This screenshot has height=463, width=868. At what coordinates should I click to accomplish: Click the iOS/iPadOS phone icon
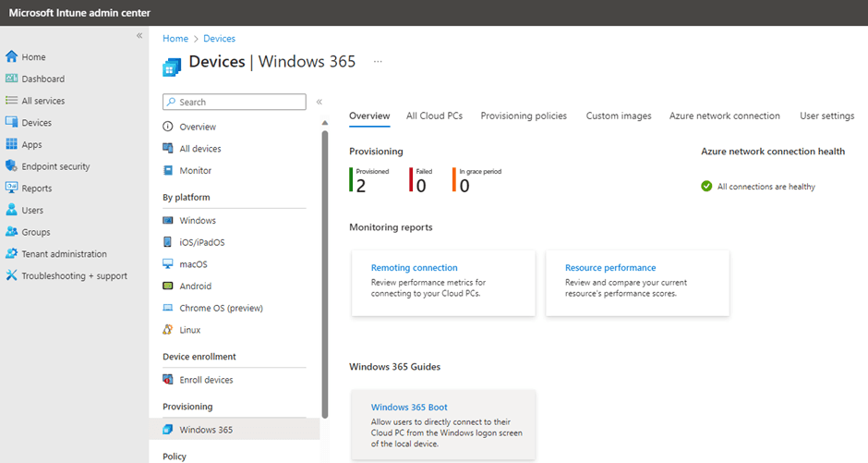coord(168,242)
